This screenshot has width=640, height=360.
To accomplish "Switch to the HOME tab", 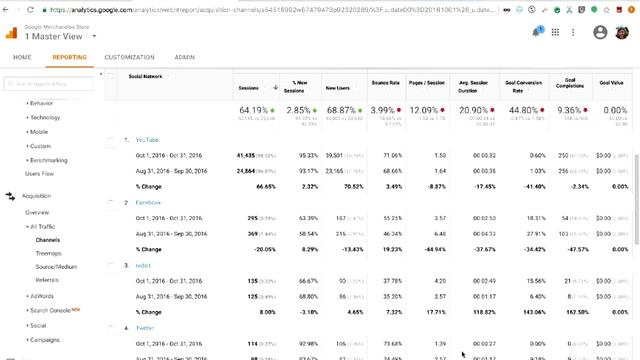I will pyautogui.click(x=22, y=57).
